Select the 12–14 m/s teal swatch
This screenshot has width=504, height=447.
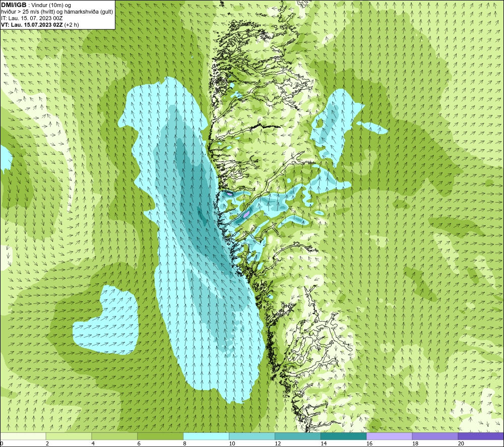298,436
